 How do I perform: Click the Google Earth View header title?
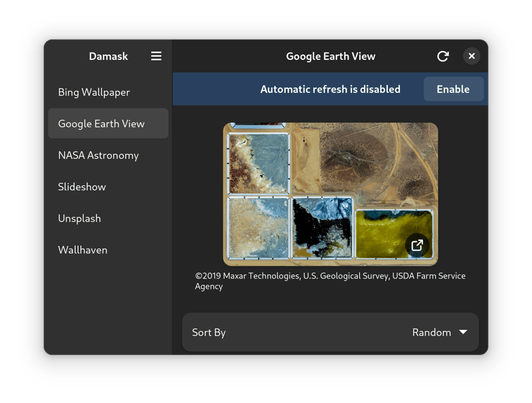point(330,56)
